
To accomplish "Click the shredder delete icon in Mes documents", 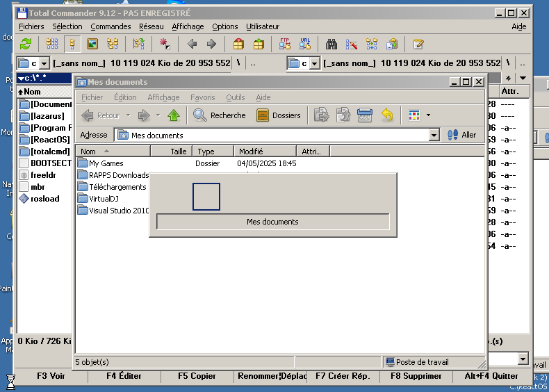I will (365, 115).
